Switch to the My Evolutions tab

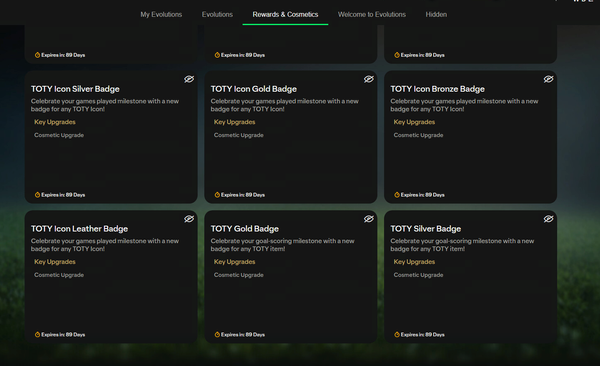tap(161, 15)
